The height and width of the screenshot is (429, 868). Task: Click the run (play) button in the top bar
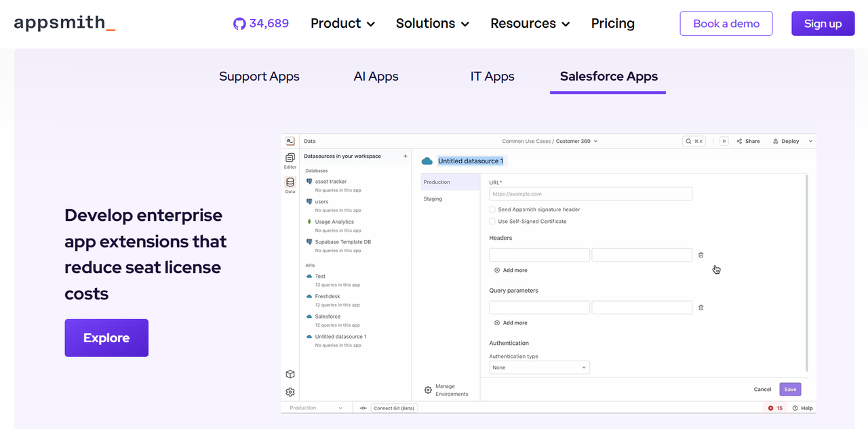(x=724, y=141)
